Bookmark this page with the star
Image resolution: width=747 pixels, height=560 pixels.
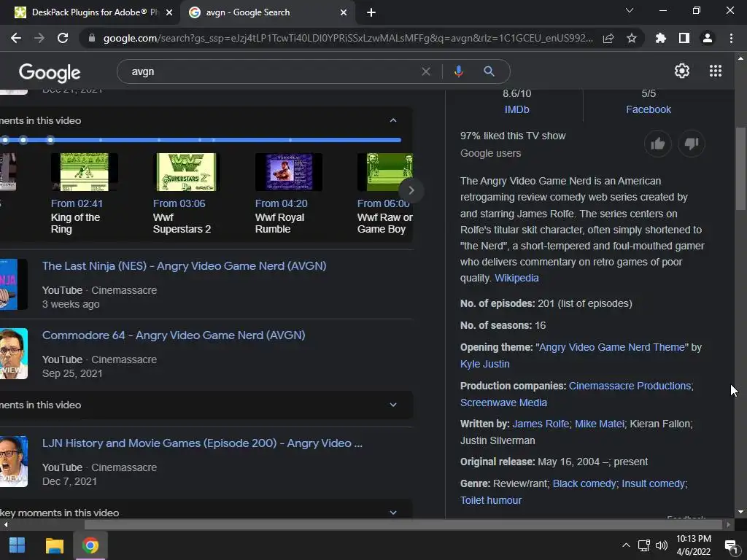point(632,38)
